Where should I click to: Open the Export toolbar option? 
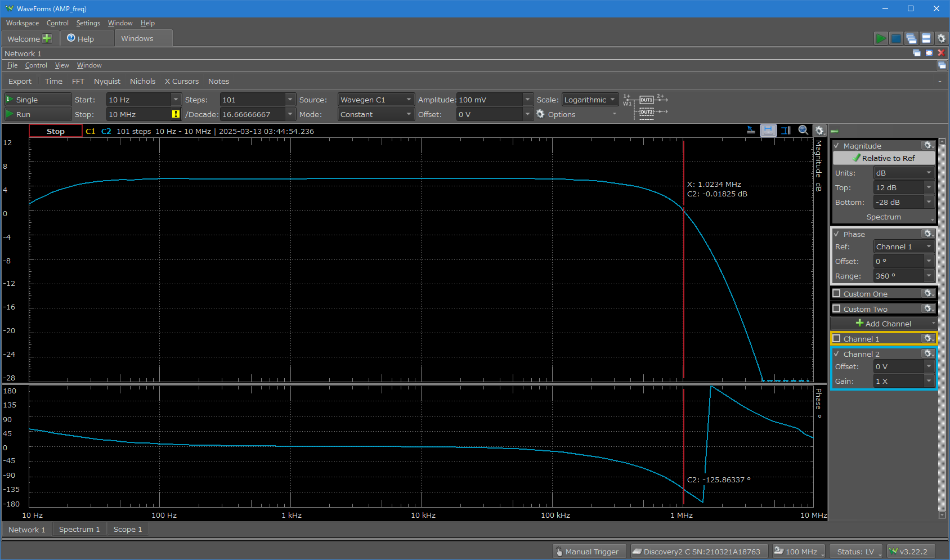point(20,81)
